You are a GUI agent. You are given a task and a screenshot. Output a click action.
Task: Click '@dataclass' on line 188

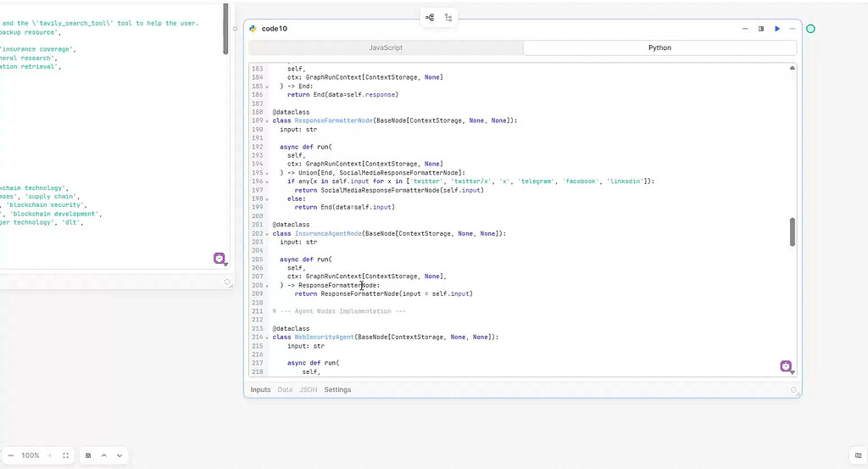click(x=292, y=113)
